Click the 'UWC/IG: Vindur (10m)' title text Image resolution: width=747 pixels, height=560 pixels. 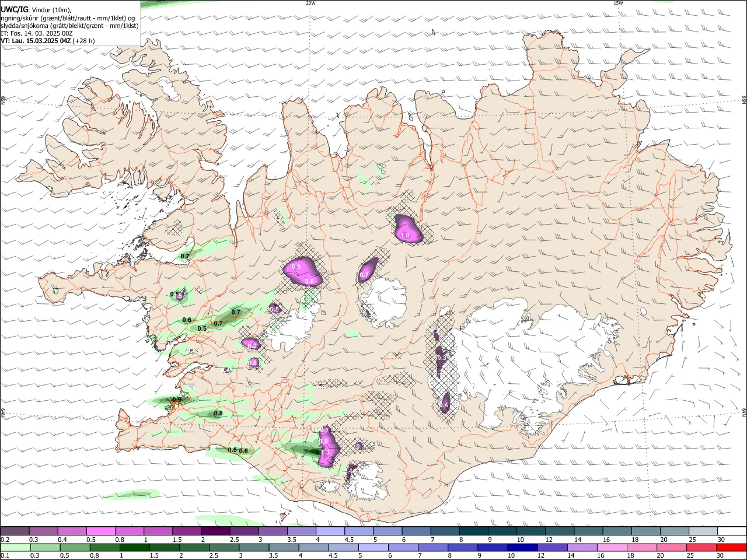pyautogui.click(x=36, y=10)
